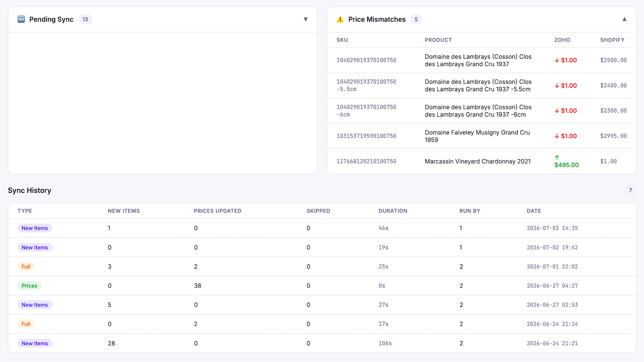Viewport: 644px width, 362px height.
Task: Click the Sync History DATE column header
Action: coord(534,211)
